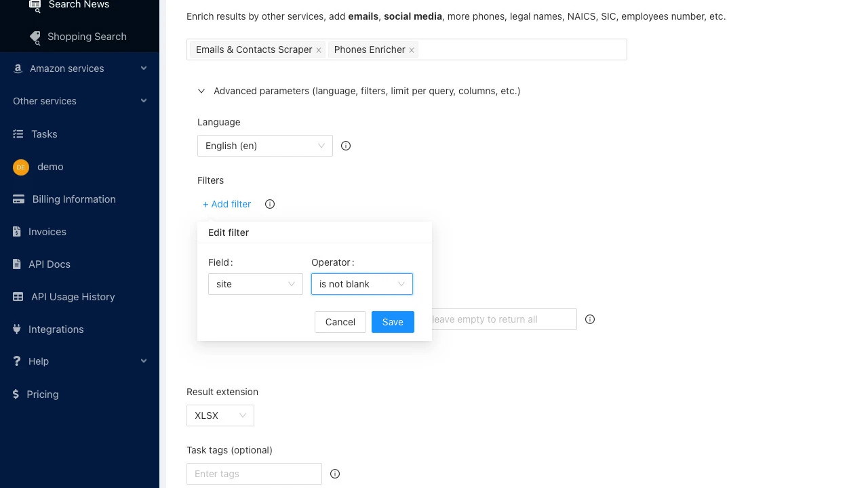This screenshot has width=868, height=488.
Task: Save the edited filter
Action: [393, 322]
